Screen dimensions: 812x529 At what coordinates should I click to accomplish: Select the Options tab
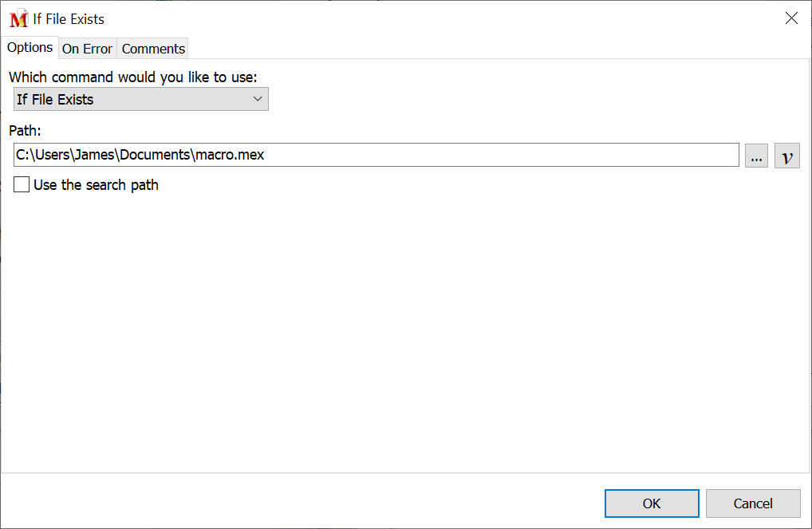(x=30, y=47)
